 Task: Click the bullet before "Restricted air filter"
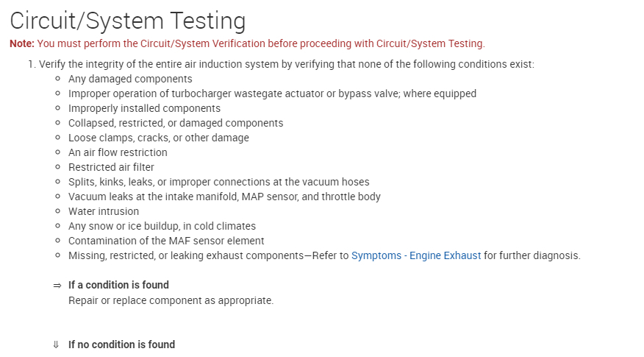57,167
